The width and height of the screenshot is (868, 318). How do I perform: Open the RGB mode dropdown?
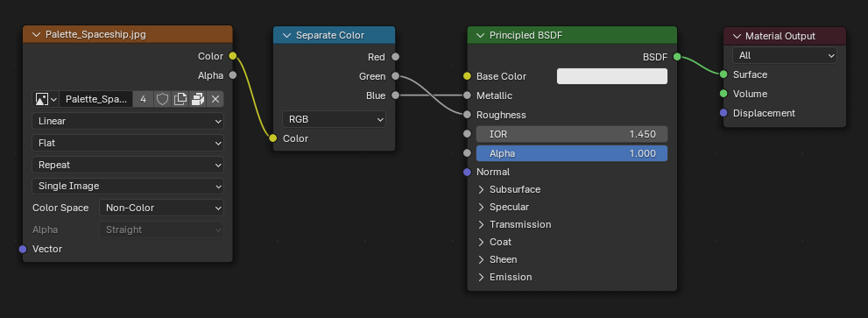pyautogui.click(x=334, y=119)
